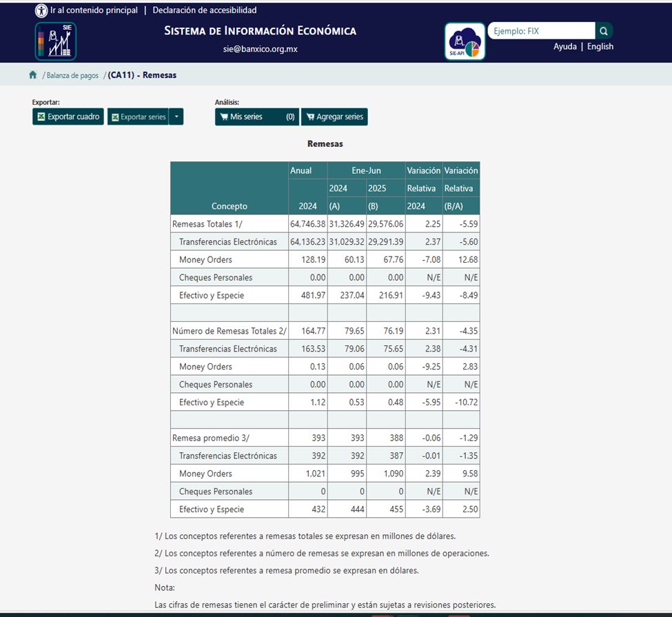Open the Ayuda link
Screen dimensions: 672x617
click(565, 47)
